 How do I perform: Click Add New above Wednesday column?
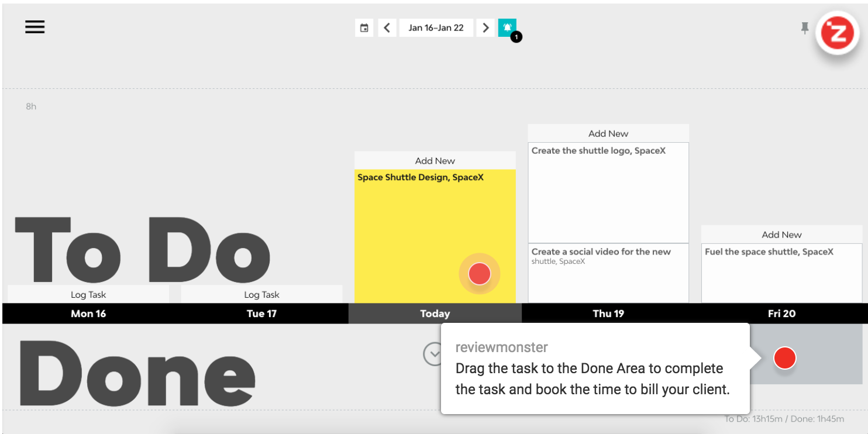(435, 161)
